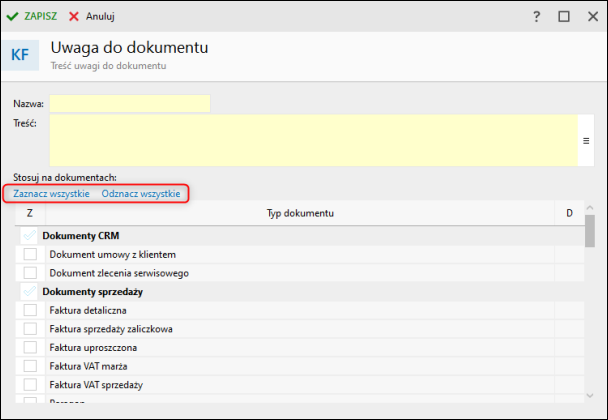The width and height of the screenshot is (608, 420).
Task: Sort by the Typ dokumentu column header
Action: (x=300, y=213)
